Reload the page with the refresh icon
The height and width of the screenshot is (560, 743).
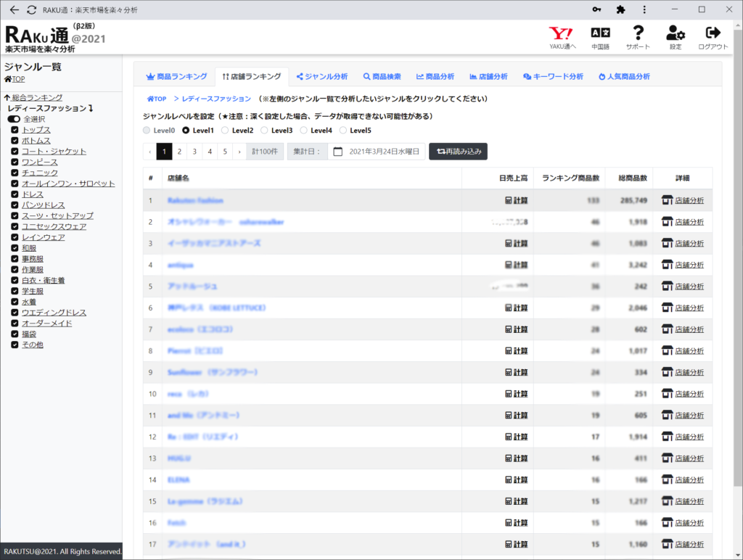coord(32,10)
